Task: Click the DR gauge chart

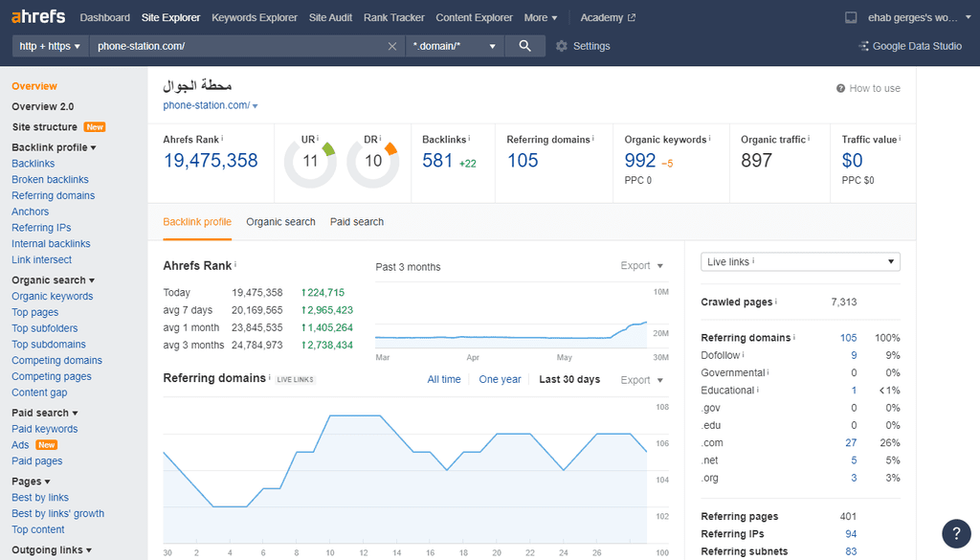Action: 373,163
